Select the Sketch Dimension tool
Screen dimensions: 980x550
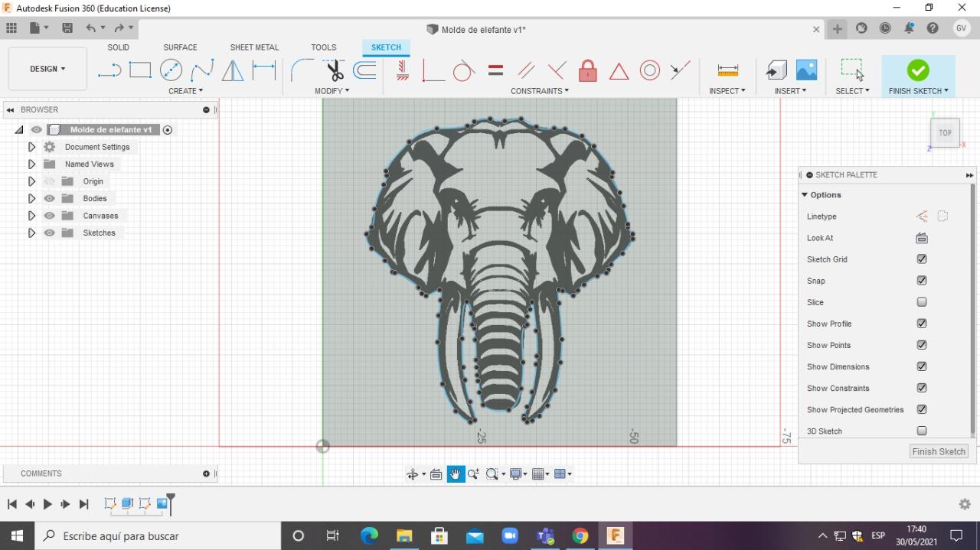click(x=264, y=70)
